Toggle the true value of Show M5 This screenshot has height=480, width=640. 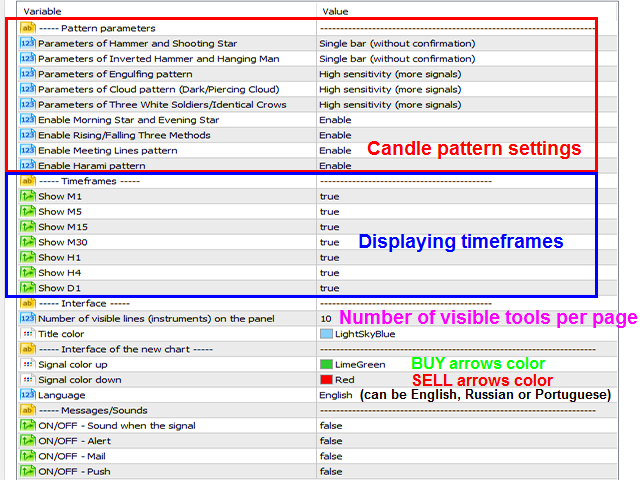[329, 212]
